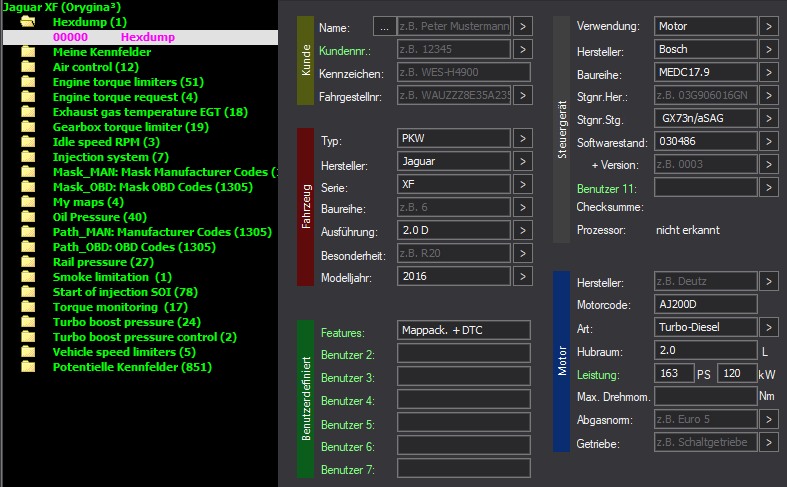Open the arrow next to Abgasnorm field

coord(769,419)
